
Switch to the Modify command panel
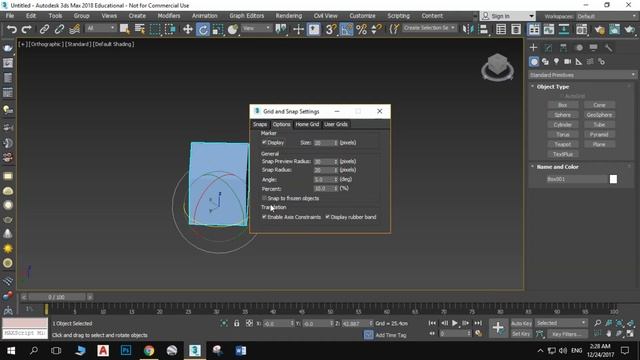(x=548, y=48)
